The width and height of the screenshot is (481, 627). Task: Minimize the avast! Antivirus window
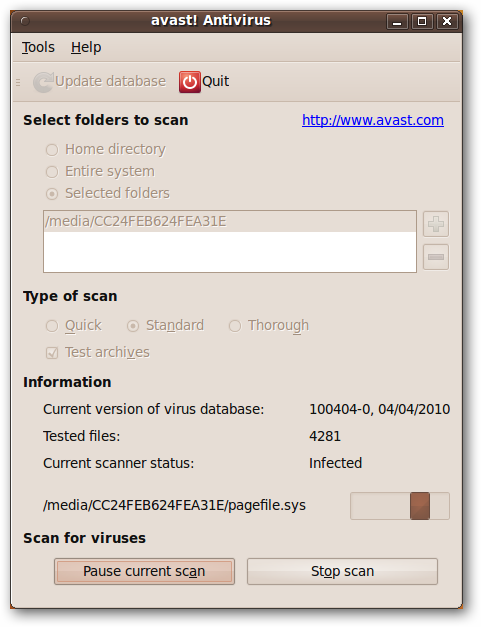(x=397, y=22)
